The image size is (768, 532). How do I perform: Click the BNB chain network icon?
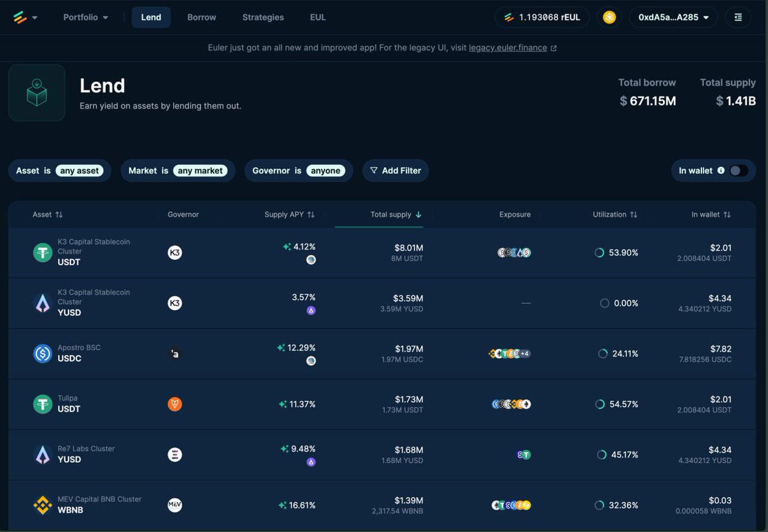609,17
